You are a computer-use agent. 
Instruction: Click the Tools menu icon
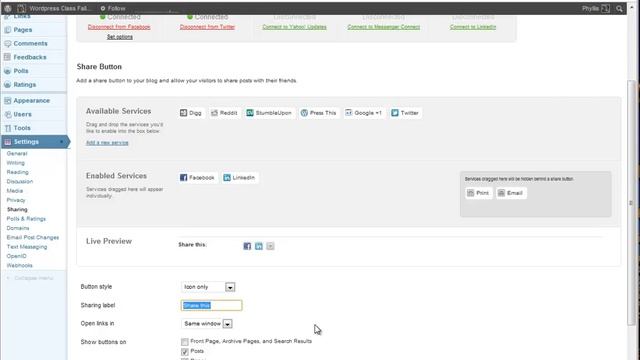7,128
